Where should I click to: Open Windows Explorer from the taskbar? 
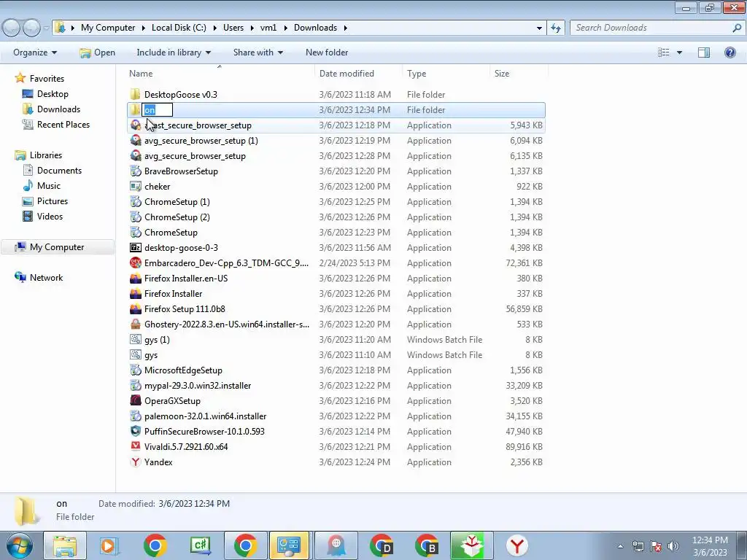pos(65,545)
